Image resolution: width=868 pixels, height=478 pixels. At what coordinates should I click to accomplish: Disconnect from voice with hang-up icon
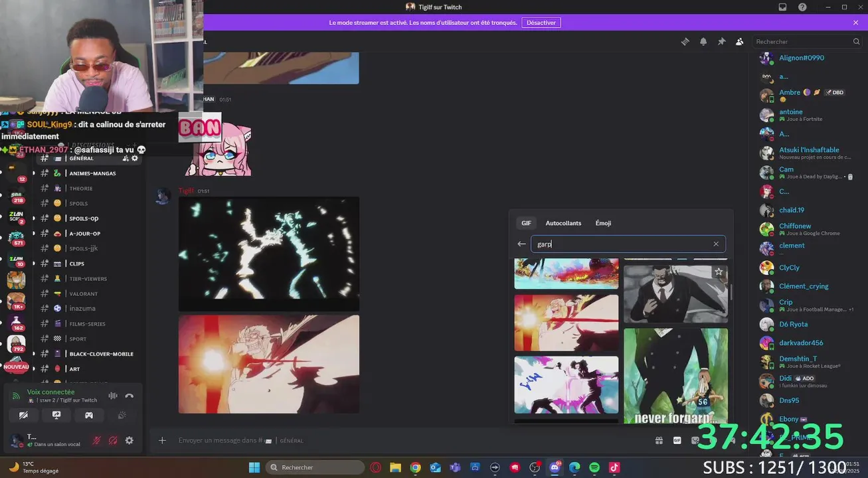[x=130, y=396]
